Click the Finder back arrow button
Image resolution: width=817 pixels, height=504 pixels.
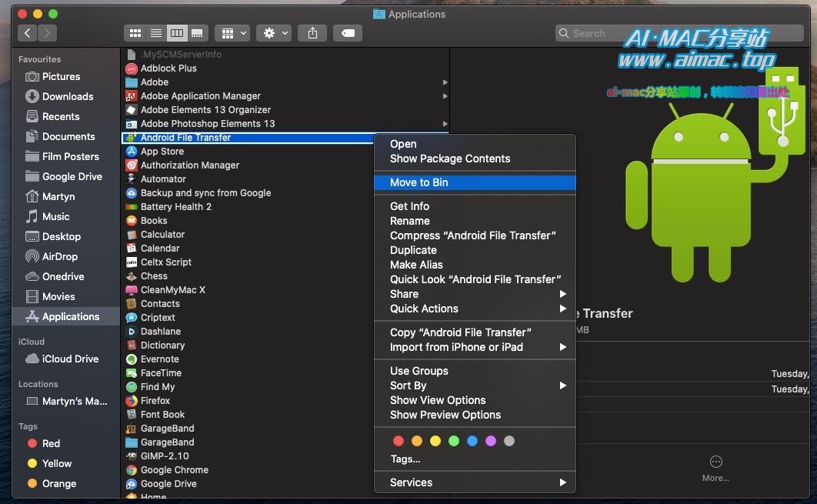pyautogui.click(x=28, y=33)
